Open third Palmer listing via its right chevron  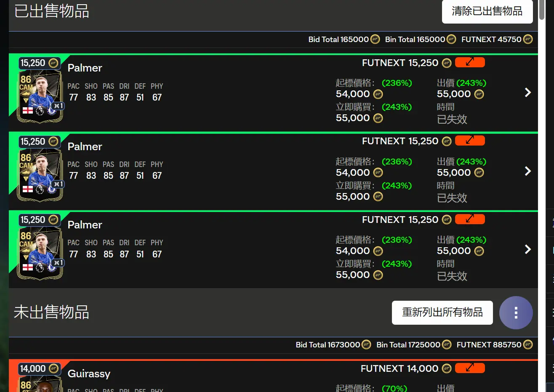tap(528, 249)
